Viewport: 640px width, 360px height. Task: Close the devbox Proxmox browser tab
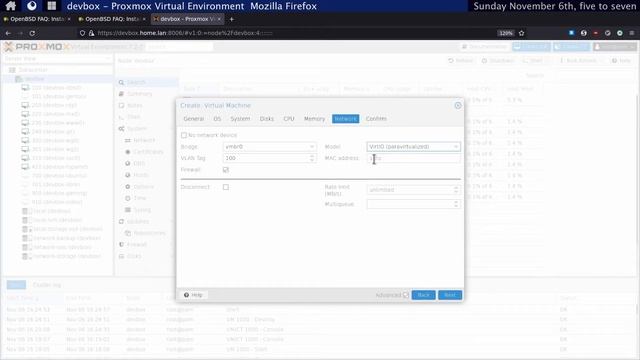pyautogui.click(x=219, y=19)
